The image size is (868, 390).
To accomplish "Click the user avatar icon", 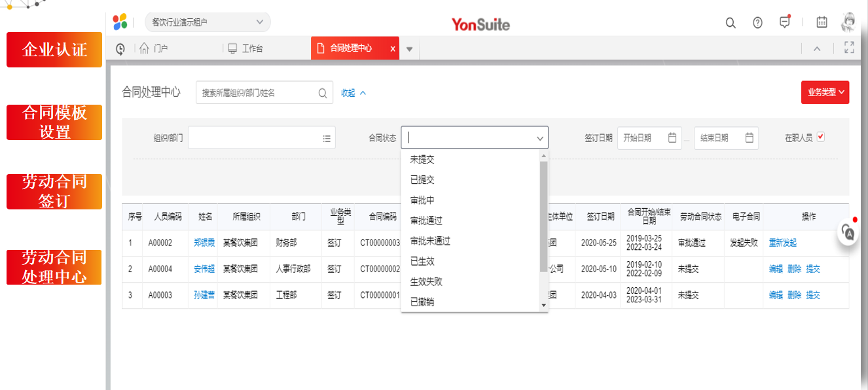I will click(x=849, y=22).
